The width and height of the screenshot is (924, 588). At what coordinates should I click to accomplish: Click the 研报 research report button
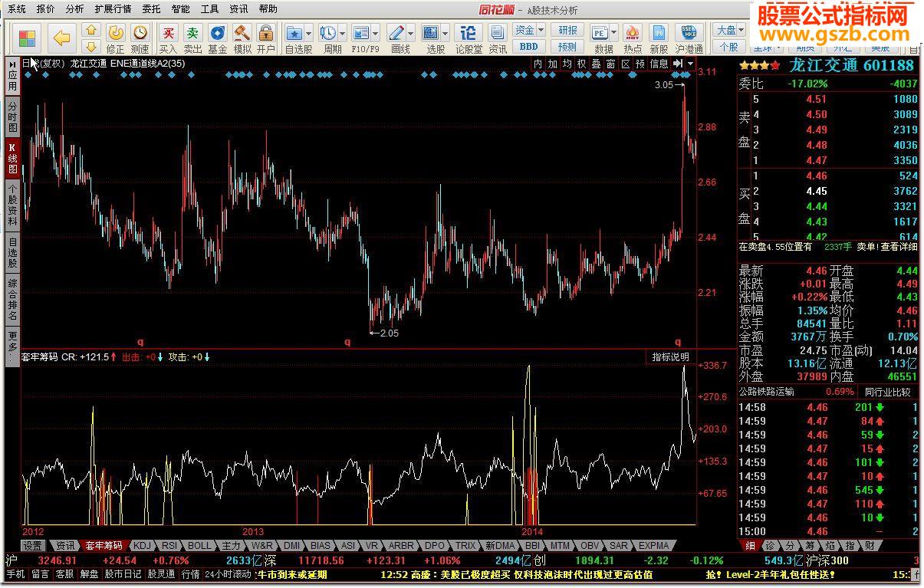pyautogui.click(x=567, y=30)
